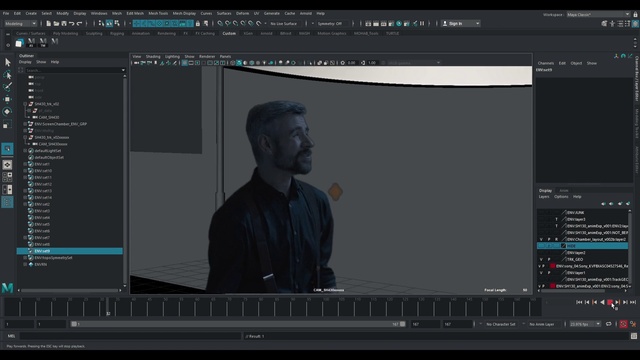Screen dimensions: 640x360
Task: Open the Outliner search options dropdown arrow
Action: pos(123,70)
